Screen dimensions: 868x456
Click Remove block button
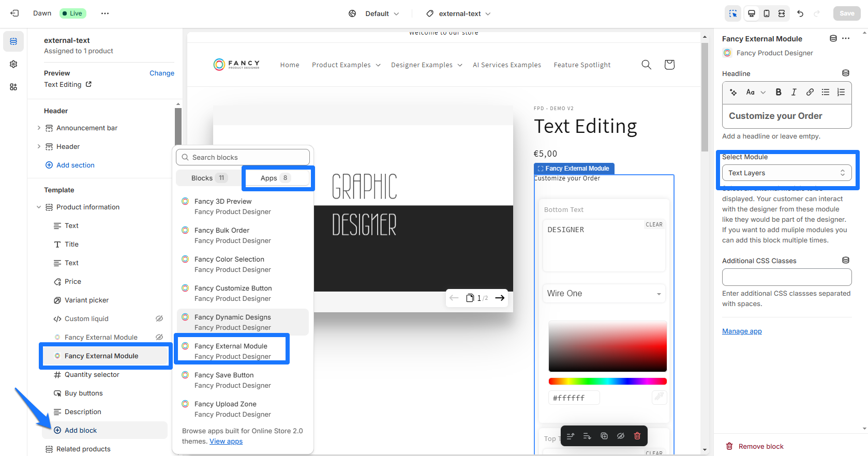(x=755, y=446)
